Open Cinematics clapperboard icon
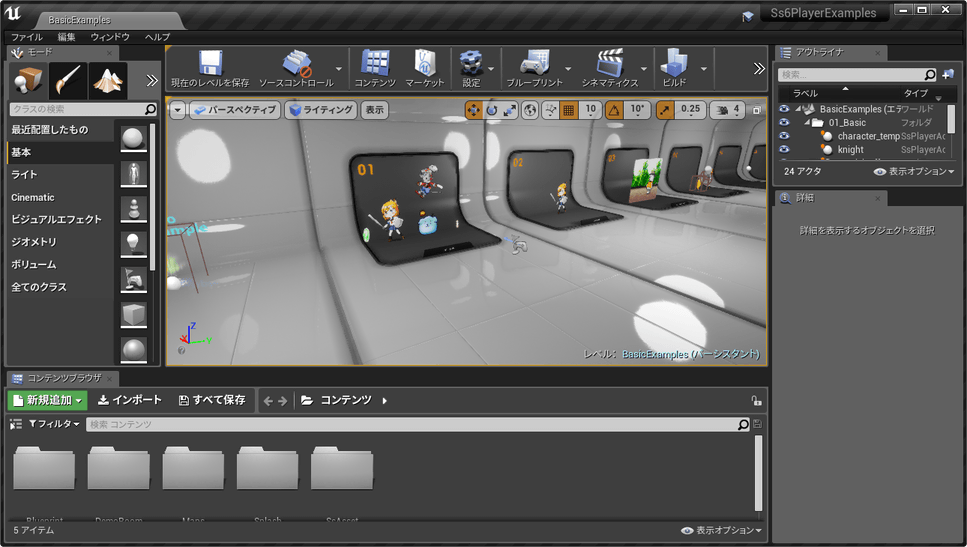Screen dimensions: 967x547 coord(610,68)
